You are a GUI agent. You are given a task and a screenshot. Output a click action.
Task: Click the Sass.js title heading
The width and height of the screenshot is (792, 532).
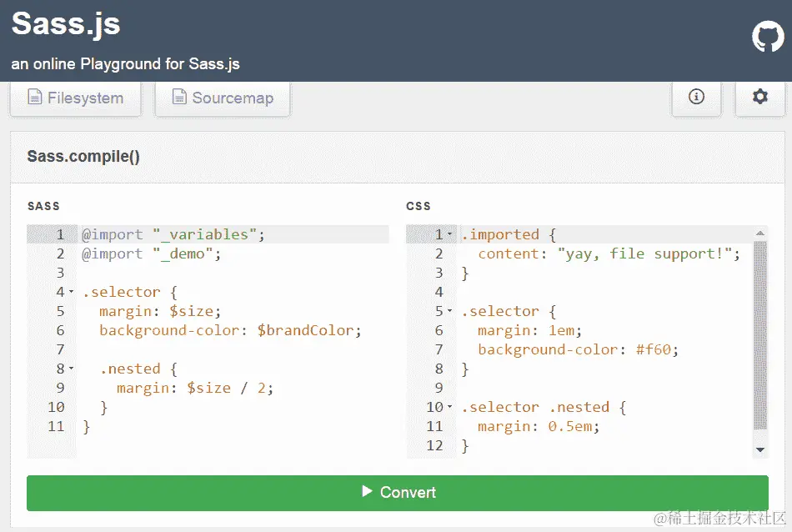(x=66, y=24)
